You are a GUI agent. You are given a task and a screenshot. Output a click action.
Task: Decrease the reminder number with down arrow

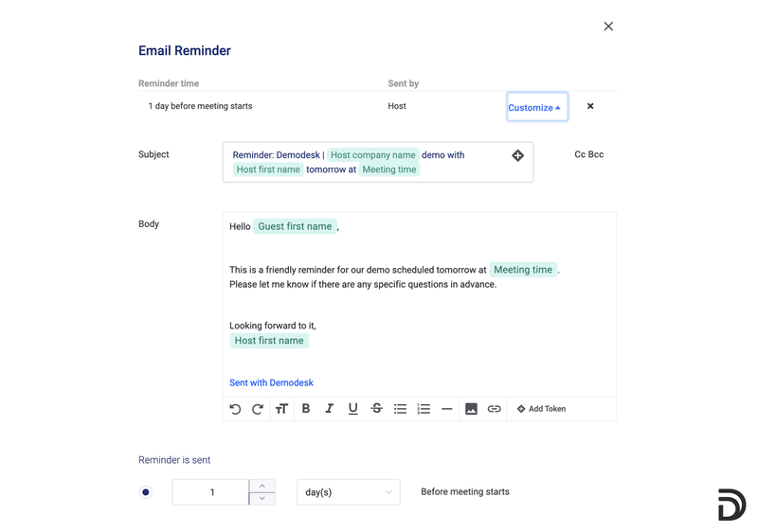click(x=262, y=499)
